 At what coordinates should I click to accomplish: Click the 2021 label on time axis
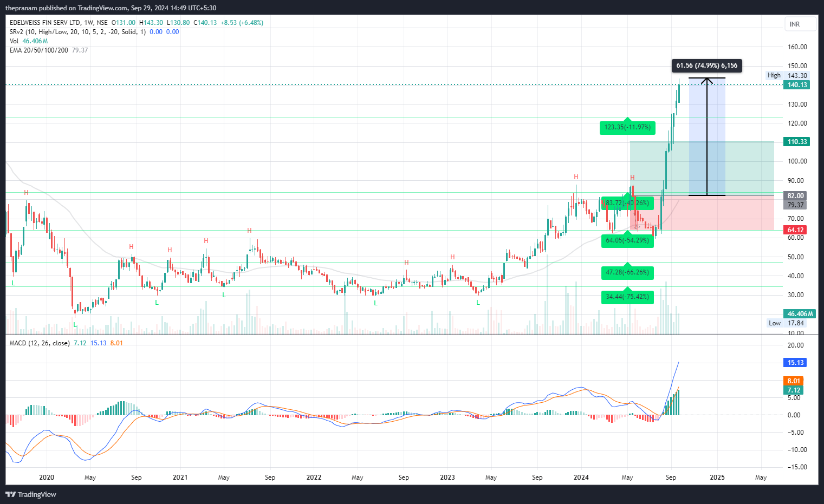point(180,477)
